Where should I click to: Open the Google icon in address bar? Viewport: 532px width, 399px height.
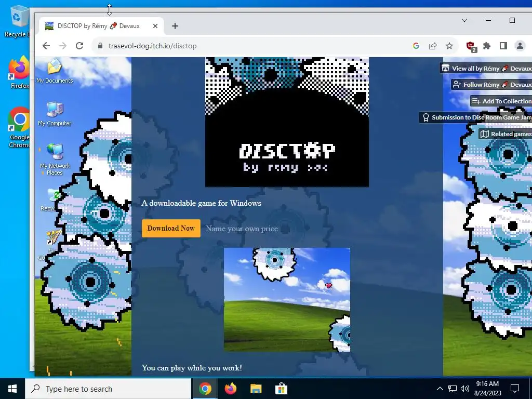tap(416, 46)
